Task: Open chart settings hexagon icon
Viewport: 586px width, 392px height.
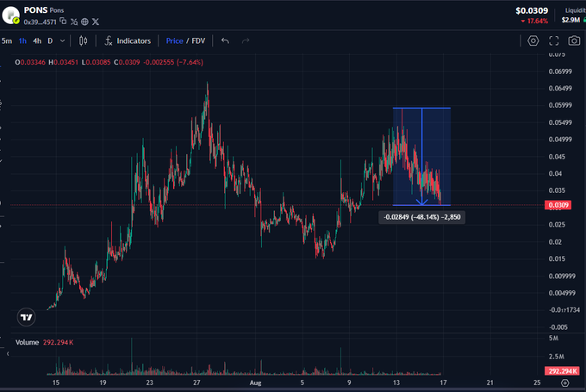Action: 533,40
